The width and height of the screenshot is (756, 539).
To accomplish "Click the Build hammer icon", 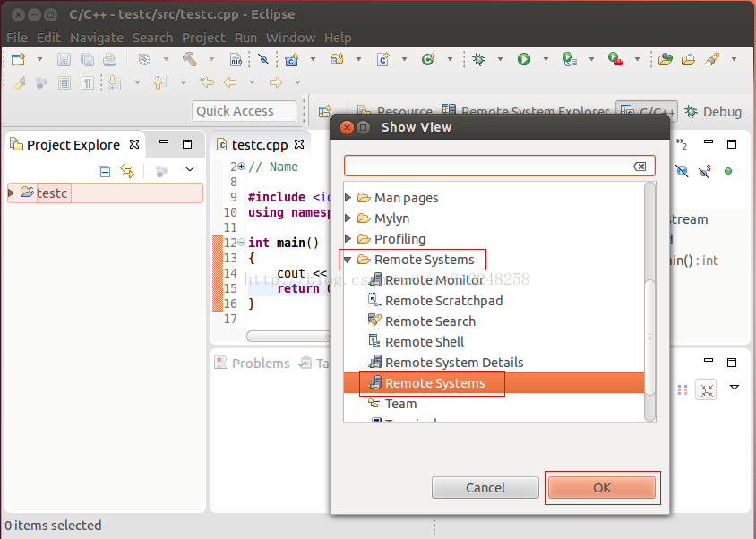I will coord(189,59).
